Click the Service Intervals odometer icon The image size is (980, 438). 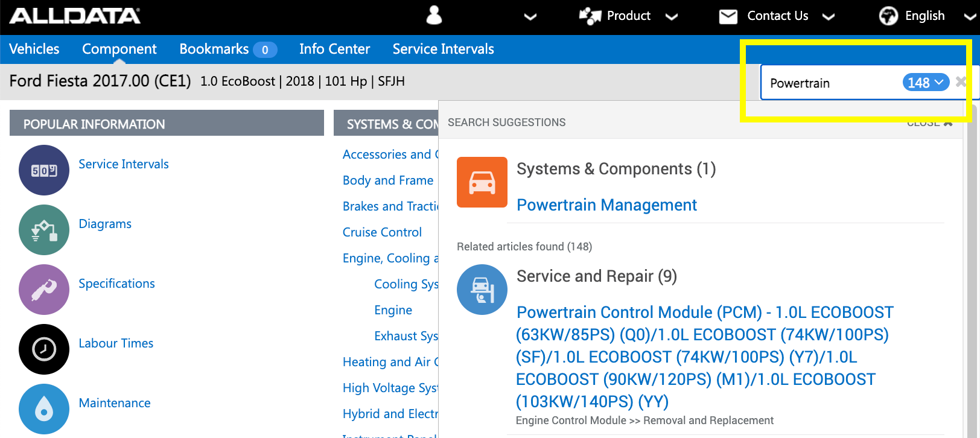pyautogui.click(x=44, y=170)
